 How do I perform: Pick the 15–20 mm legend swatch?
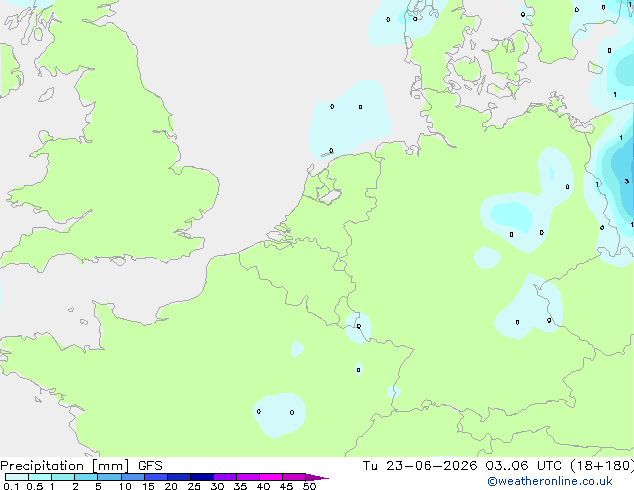coord(156,477)
